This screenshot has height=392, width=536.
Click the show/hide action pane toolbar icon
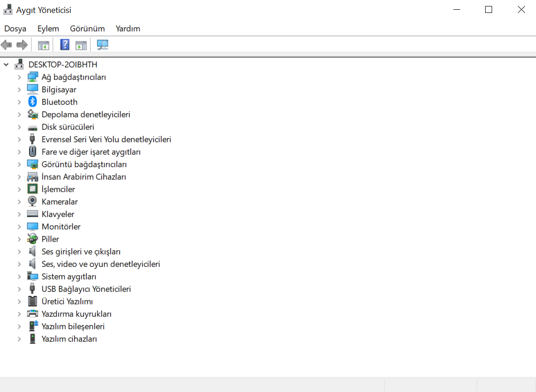(x=81, y=44)
